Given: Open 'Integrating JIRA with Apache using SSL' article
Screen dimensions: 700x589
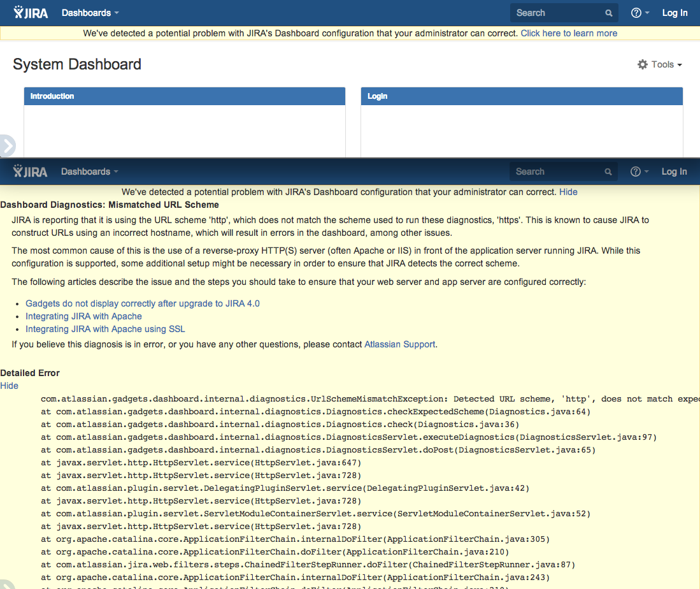Looking at the screenshot, I should (105, 329).
